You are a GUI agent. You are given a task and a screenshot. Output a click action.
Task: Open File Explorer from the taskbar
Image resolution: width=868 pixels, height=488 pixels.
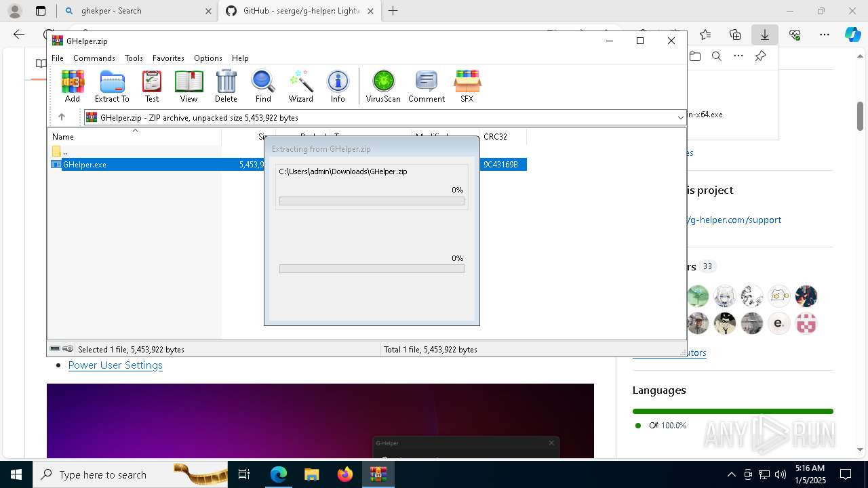tap(311, 474)
